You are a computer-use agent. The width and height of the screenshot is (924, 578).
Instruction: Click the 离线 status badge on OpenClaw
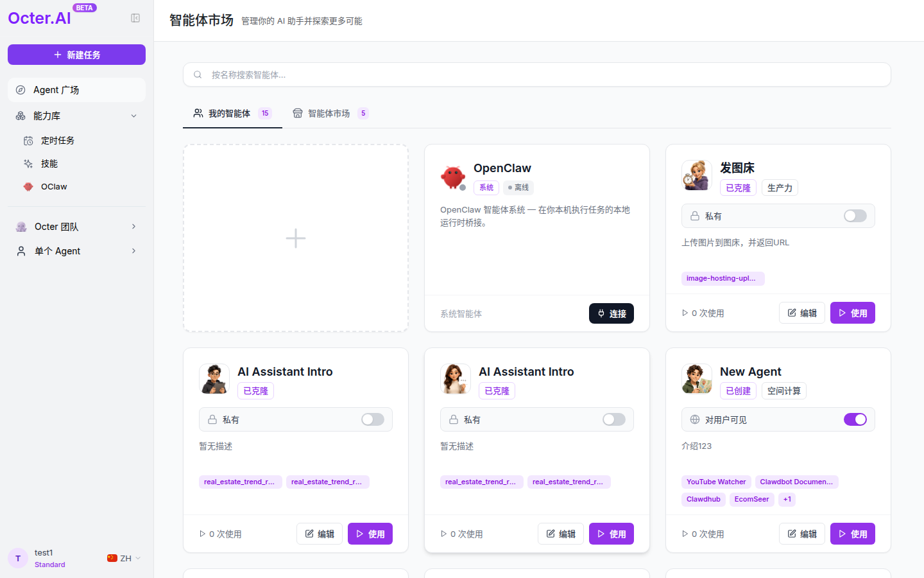pos(518,188)
